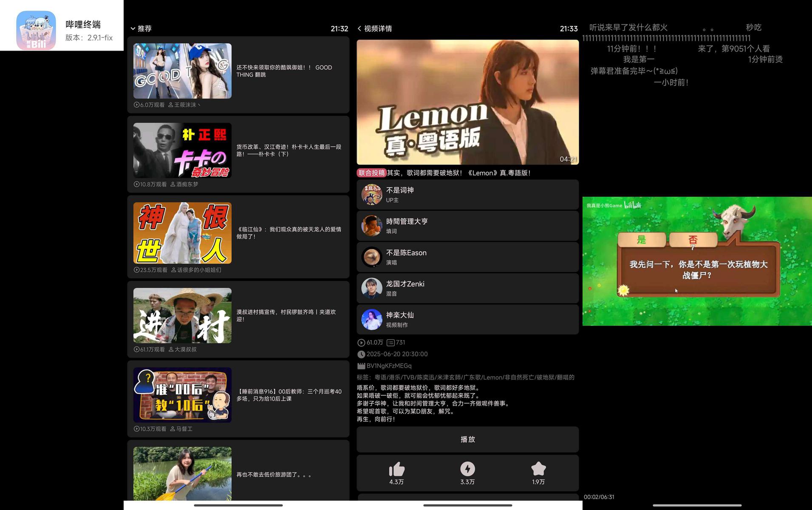
Task: Open the GOOD THING dance video thumbnail
Action: 182,71
